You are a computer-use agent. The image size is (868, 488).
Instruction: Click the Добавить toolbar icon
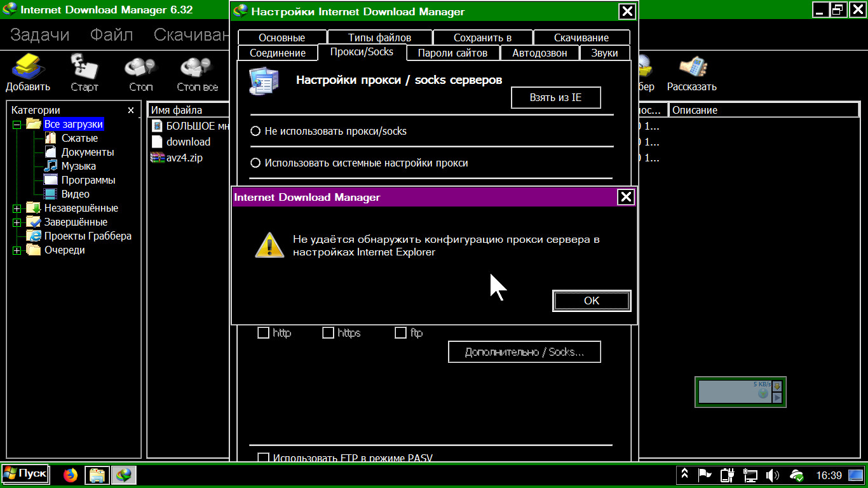click(x=28, y=66)
